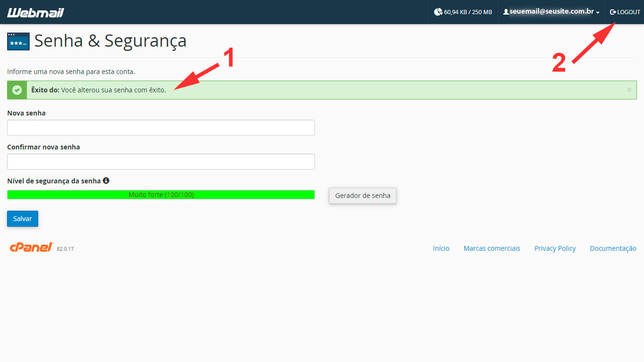
Task: Click the Webmail logo
Action: pos(35,12)
